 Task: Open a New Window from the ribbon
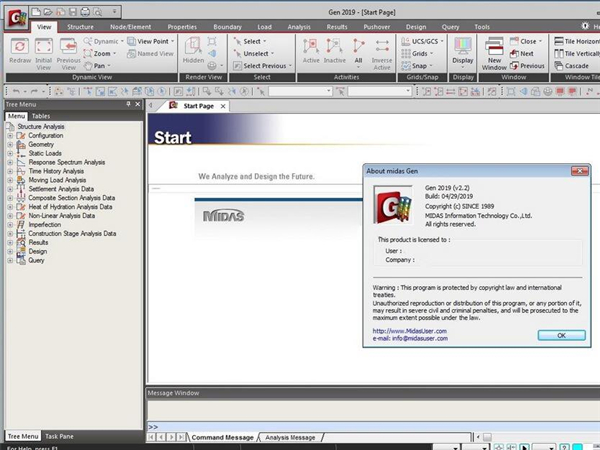494,49
